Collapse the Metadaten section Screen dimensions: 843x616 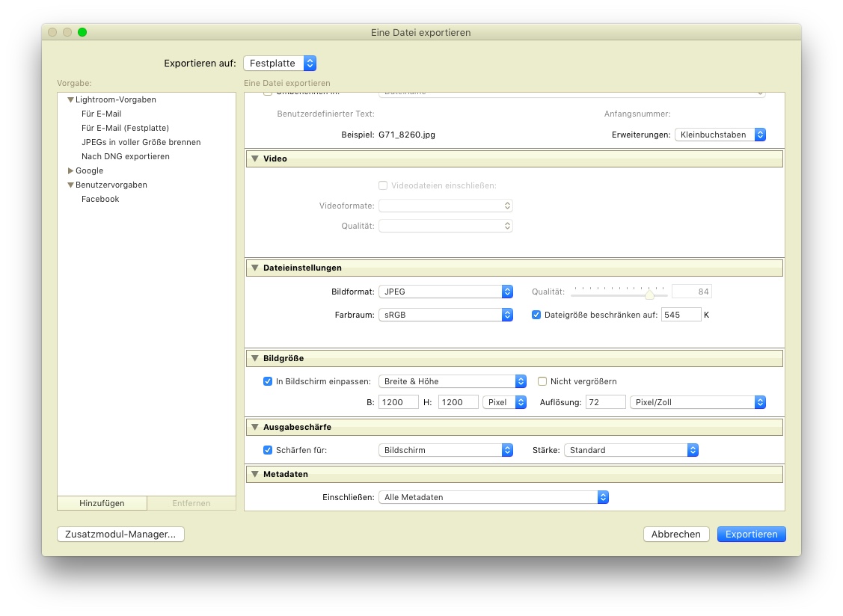click(255, 474)
